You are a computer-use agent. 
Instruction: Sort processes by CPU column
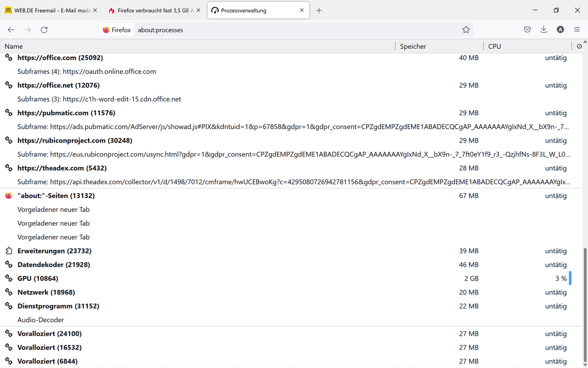tap(527, 46)
